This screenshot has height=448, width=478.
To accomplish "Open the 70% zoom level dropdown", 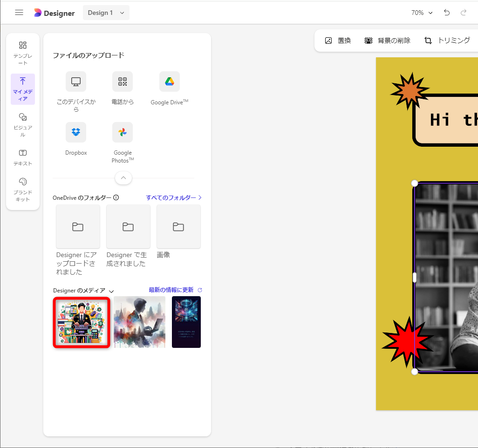I will coord(421,13).
